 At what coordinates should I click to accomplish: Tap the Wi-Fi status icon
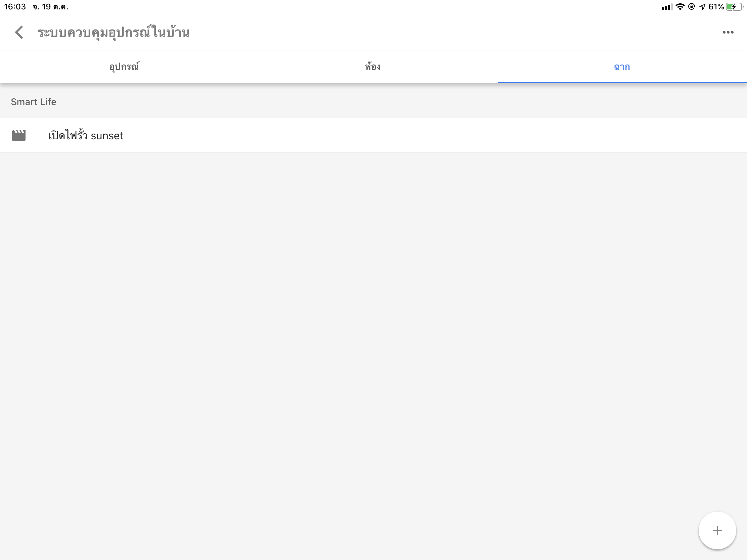point(680,7)
